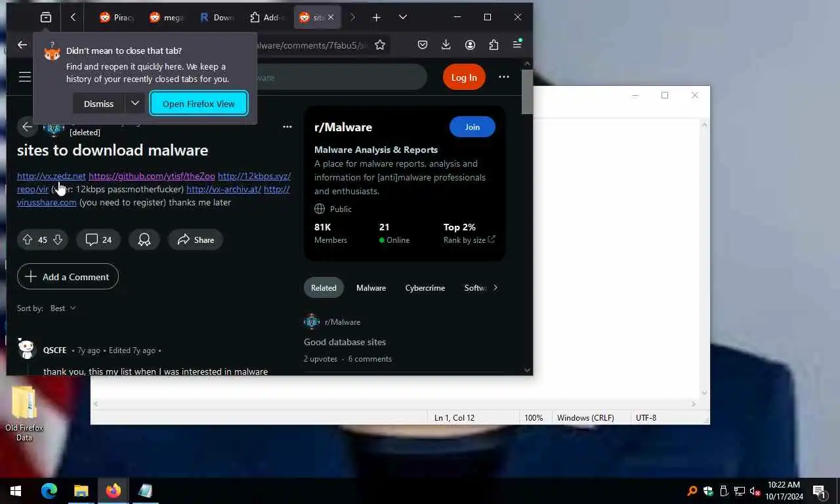Click 'Windows (CRLF)' in Notepad status bar
Screen dimensions: 840x504
pyautogui.click(x=585, y=417)
